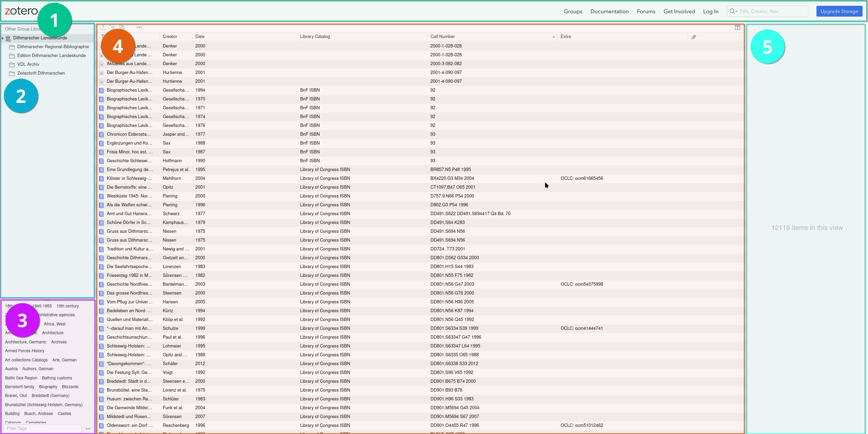Screen dimensions: 868x434
Task: Click the folder icon of Edition Dithmarscher Landeskunde
Action: click(x=12, y=56)
